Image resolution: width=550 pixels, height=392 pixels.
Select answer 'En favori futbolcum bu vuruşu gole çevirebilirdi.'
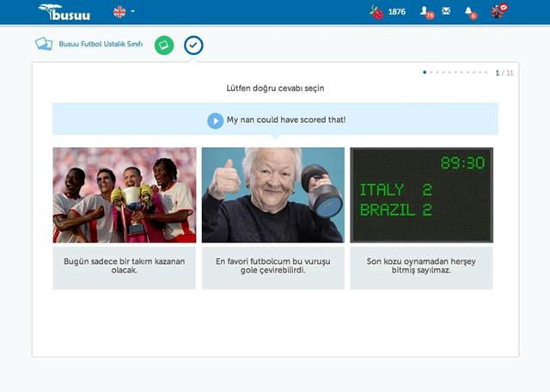pos(273,267)
